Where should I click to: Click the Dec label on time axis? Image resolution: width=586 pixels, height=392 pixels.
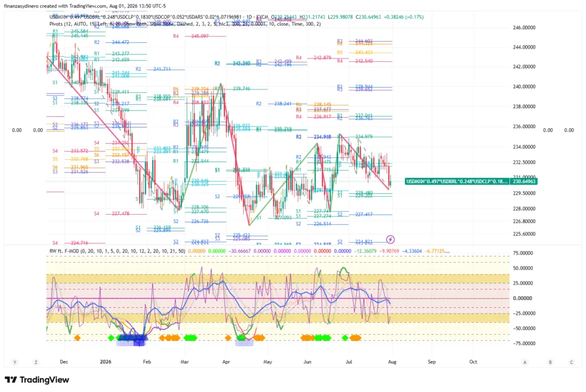pyautogui.click(x=64, y=362)
